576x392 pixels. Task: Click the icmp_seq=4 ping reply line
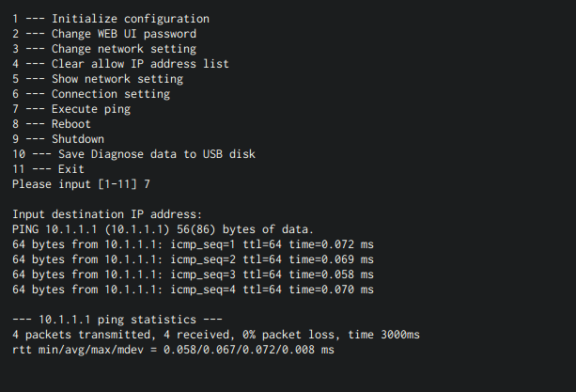pyautogui.click(x=193, y=290)
